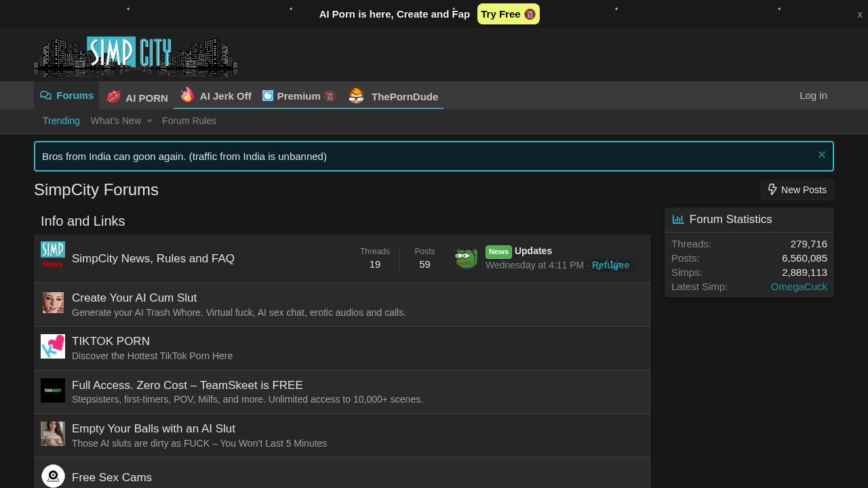The height and width of the screenshot is (488, 868).
Task: Close the top ad banner
Action: [x=860, y=14]
